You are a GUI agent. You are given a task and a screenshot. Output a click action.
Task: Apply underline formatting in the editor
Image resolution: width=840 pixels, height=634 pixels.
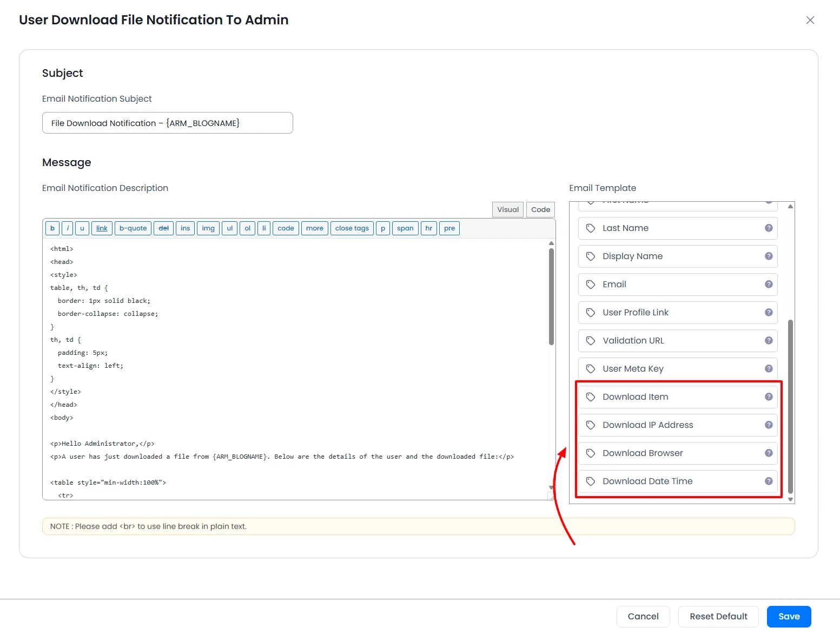(x=82, y=228)
